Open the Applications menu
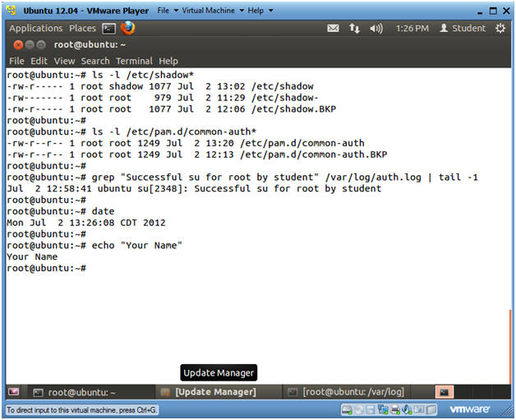The width and height of the screenshot is (516, 420). [36, 28]
